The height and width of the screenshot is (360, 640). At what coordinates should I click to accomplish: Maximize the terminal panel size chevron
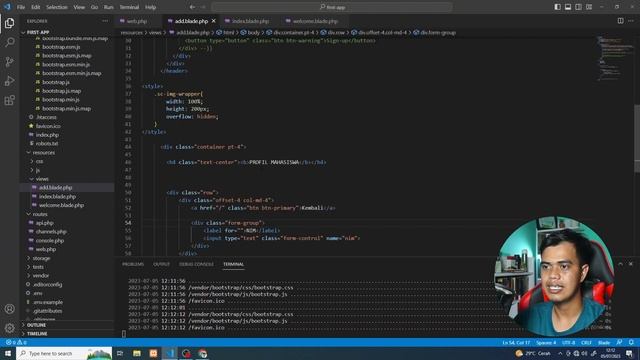click(620, 264)
